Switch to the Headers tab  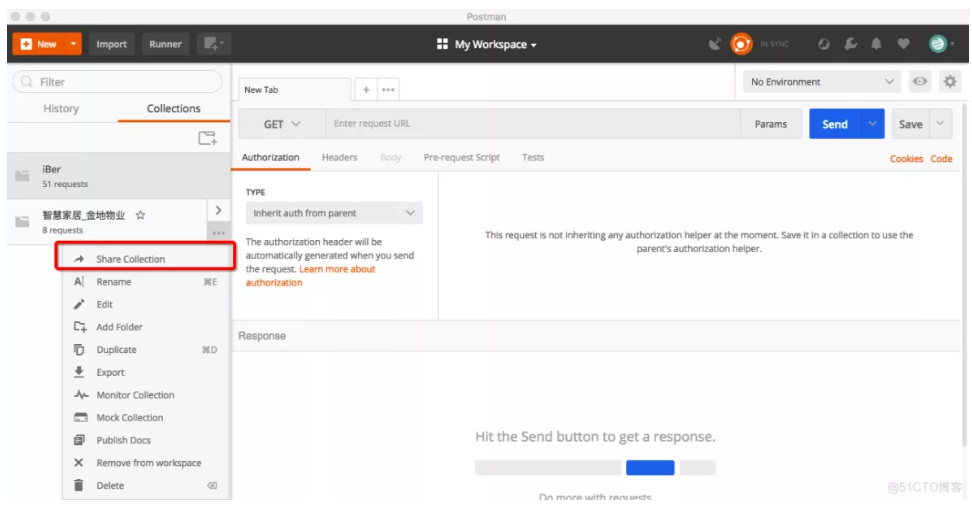click(339, 157)
